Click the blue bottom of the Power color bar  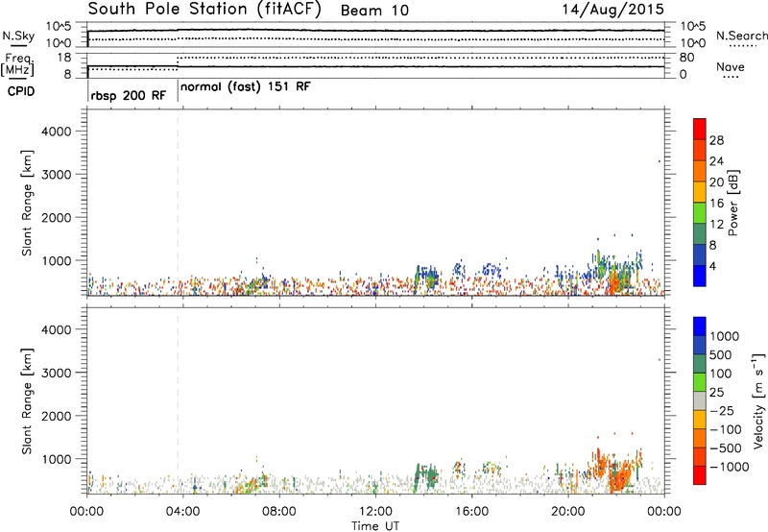tap(700, 276)
